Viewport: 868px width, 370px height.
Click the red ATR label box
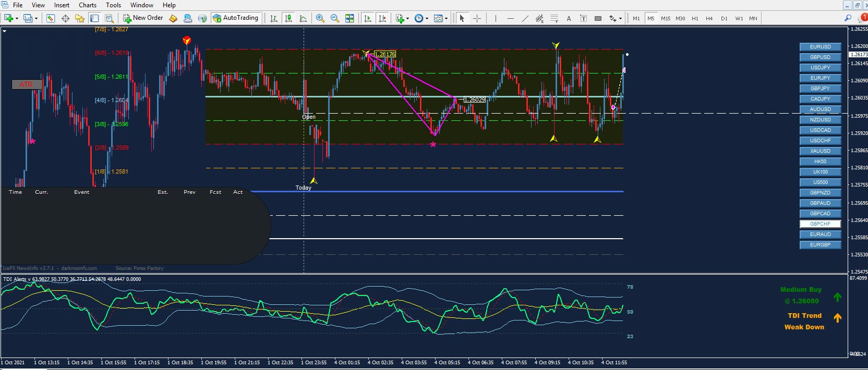(x=27, y=84)
